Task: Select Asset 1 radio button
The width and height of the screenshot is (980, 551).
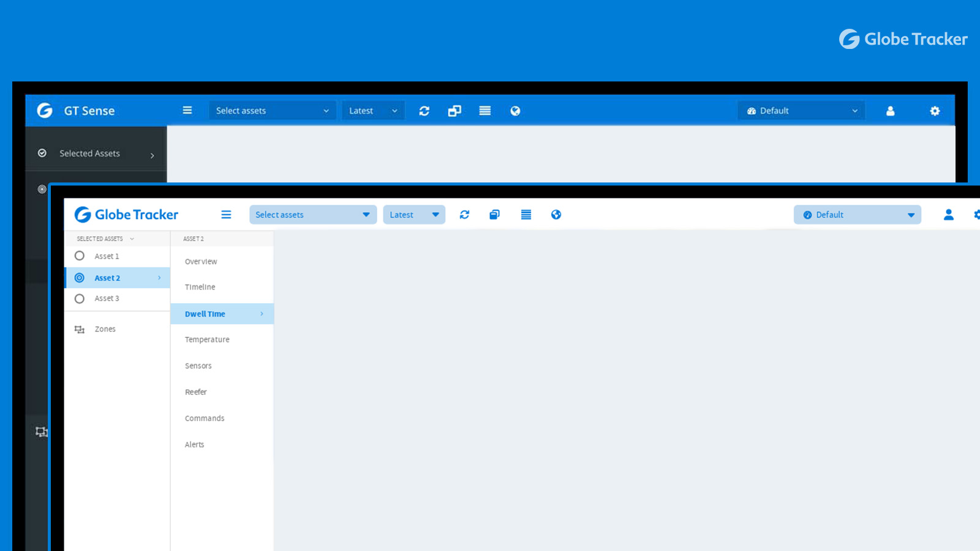Action: click(80, 256)
